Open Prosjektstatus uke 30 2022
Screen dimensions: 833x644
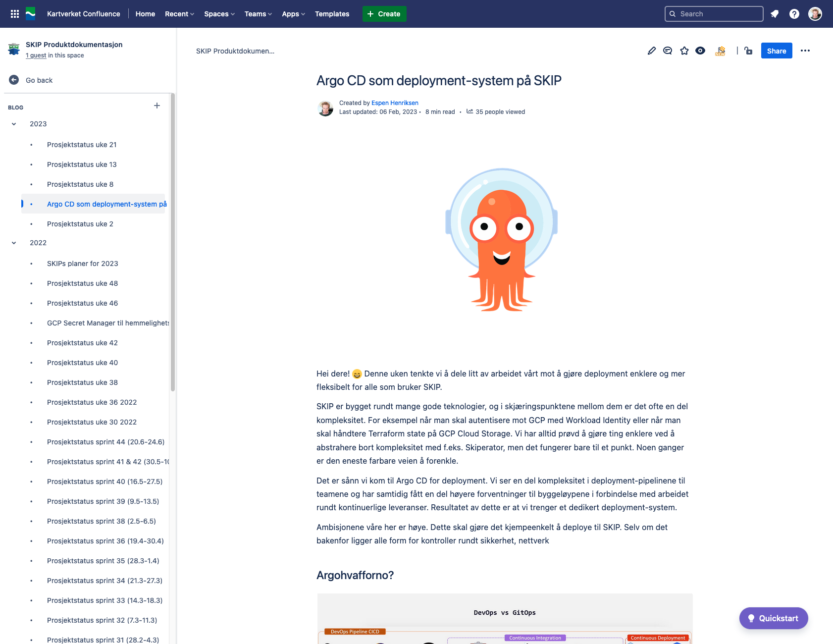[92, 422]
